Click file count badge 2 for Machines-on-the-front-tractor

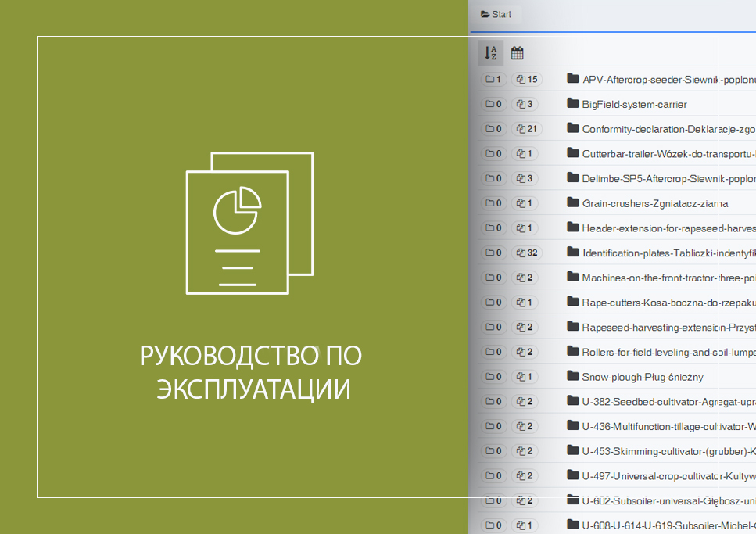pos(525,278)
